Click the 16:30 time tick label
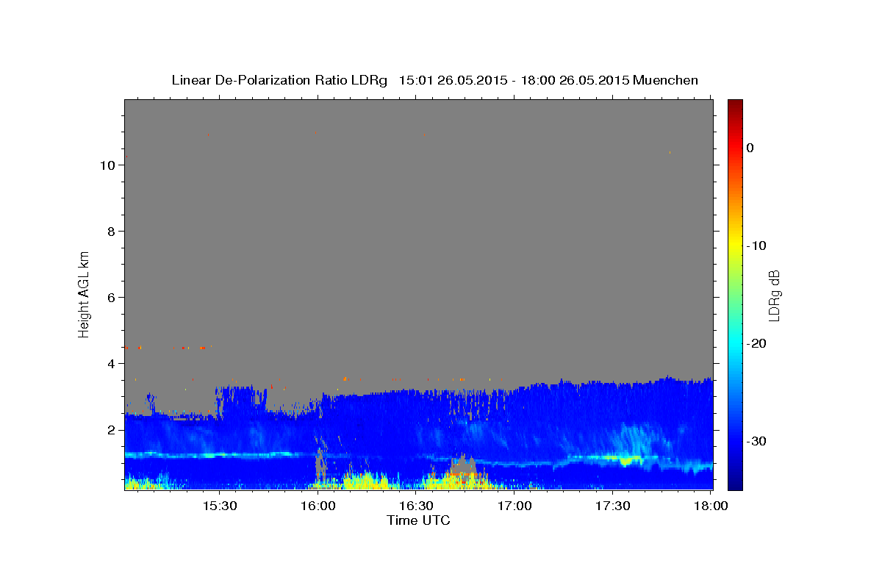 tap(417, 506)
